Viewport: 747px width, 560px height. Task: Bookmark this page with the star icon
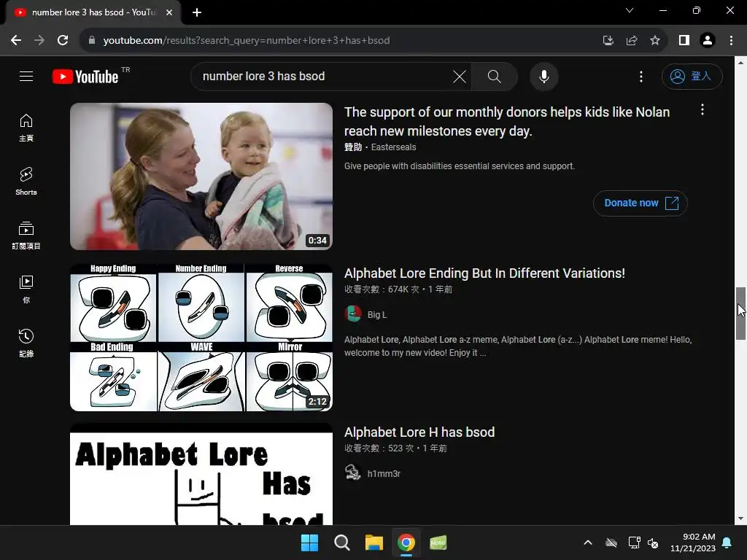[655, 41]
